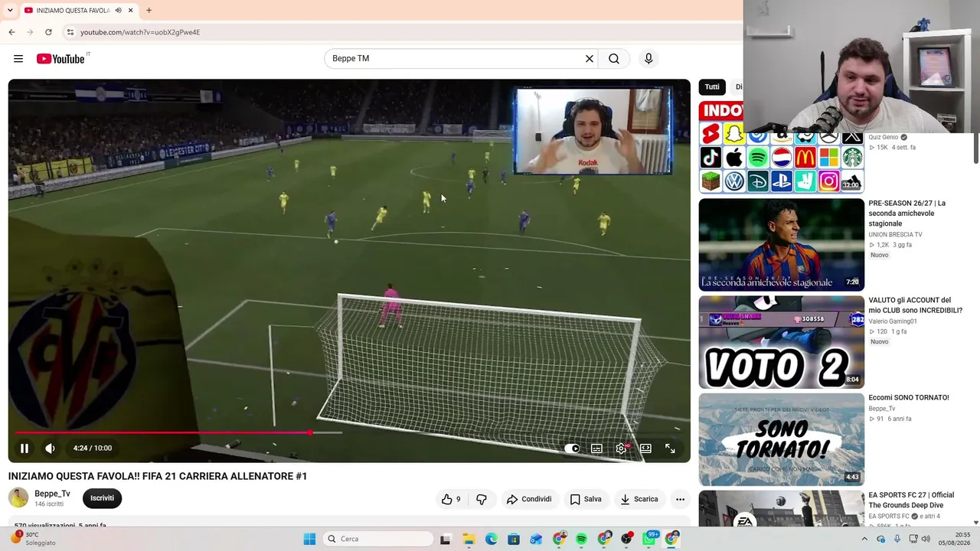980x551 pixels.
Task: Download the video with Scarica
Action: point(639,499)
